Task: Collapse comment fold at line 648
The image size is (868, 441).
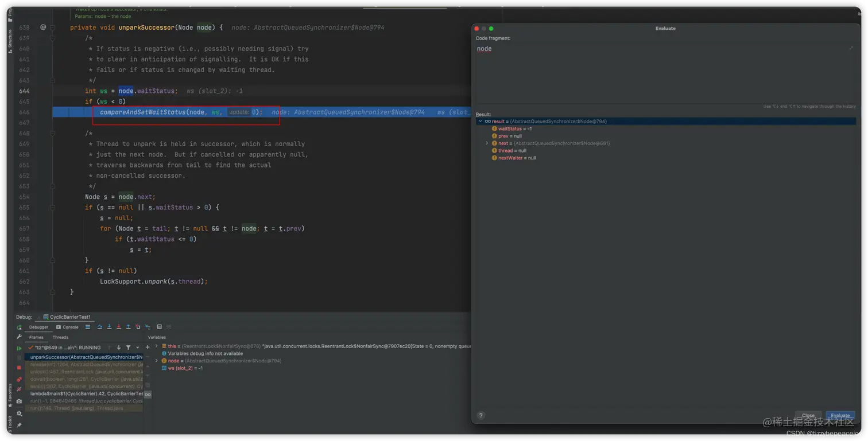Action: pos(52,134)
